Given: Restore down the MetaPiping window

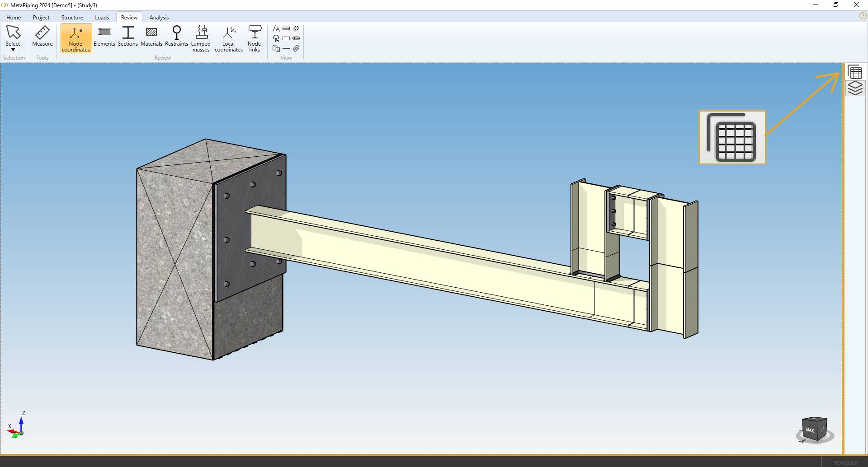Looking at the screenshot, I should coord(836,5).
